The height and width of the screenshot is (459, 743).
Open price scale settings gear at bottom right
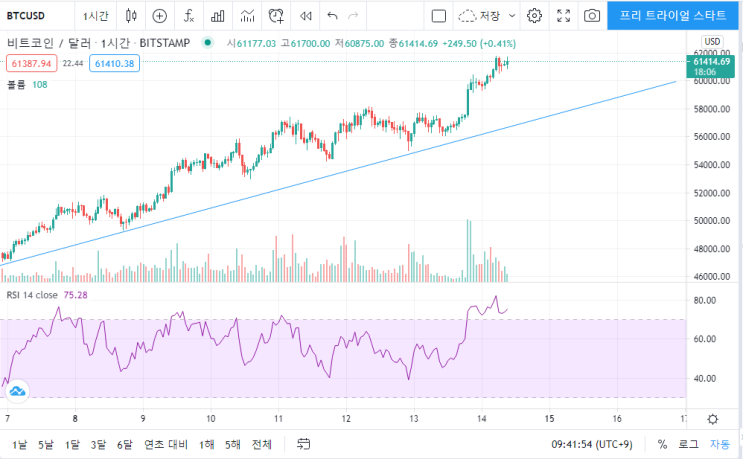(x=712, y=419)
